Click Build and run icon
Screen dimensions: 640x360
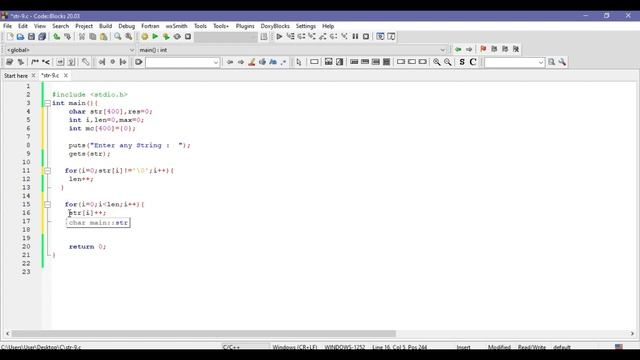166,37
